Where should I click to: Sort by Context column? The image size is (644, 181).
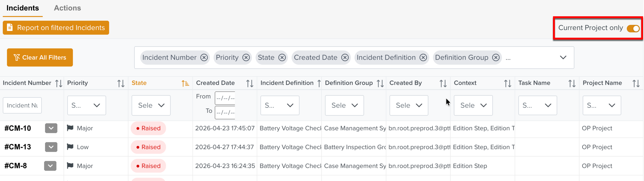click(507, 83)
